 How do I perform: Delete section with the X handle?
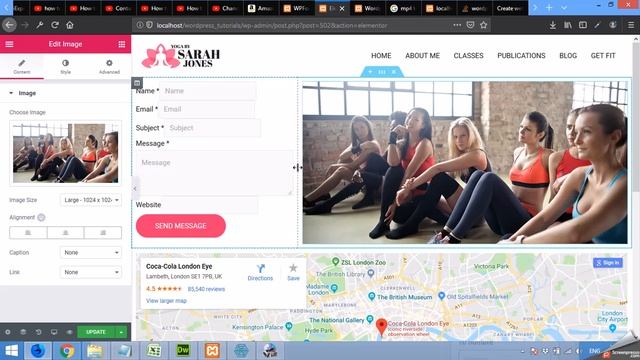(394, 72)
